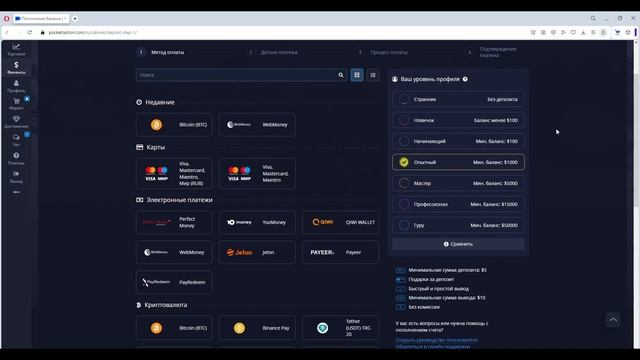This screenshot has width=640, height=360.
Task: Choose Perfect Money payment
Action: (x=174, y=222)
